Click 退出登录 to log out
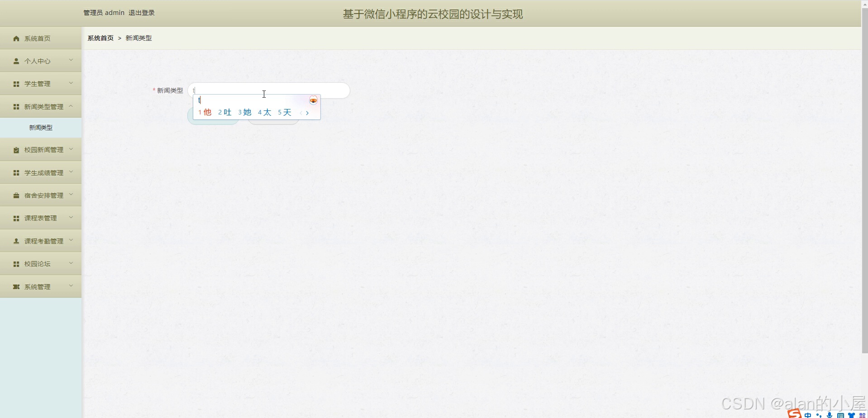 [142, 13]
